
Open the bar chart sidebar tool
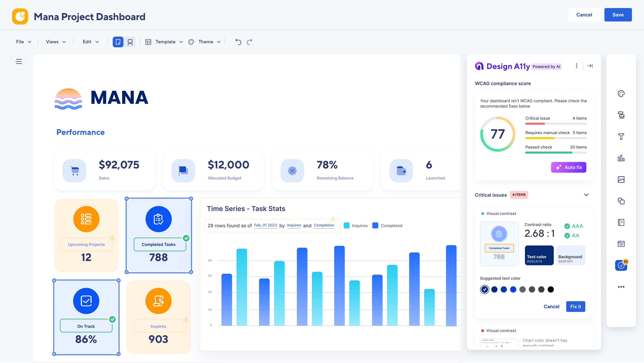click(x=621, y=158)
